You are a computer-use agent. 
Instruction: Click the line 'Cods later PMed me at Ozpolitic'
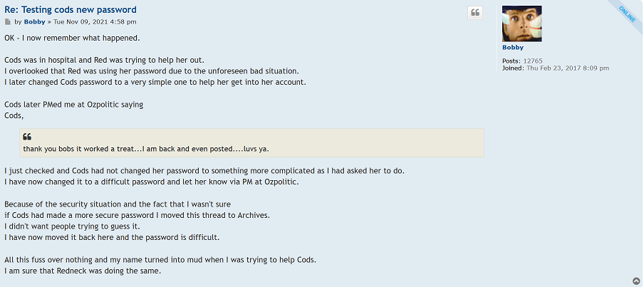point(73,105)
